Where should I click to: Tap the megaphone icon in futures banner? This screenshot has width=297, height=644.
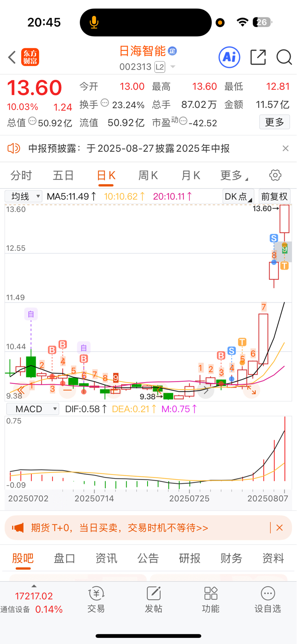coord(18,528)
